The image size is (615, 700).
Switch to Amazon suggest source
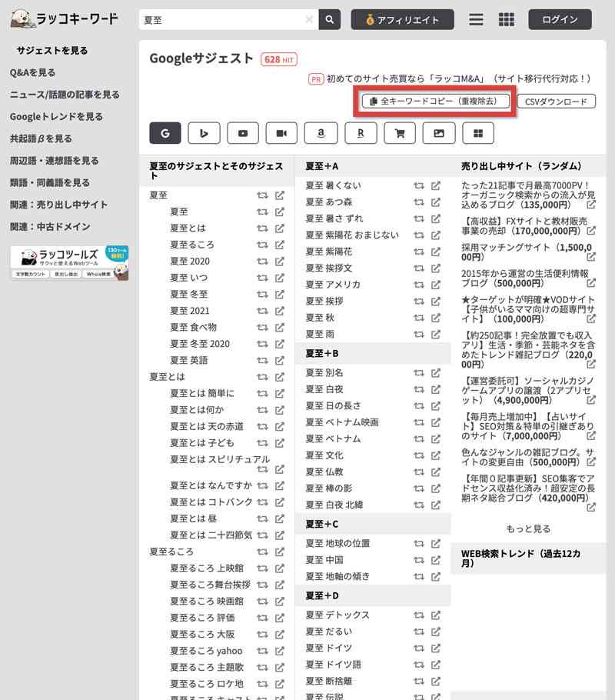pyautogui.click(x=321, y=133)
